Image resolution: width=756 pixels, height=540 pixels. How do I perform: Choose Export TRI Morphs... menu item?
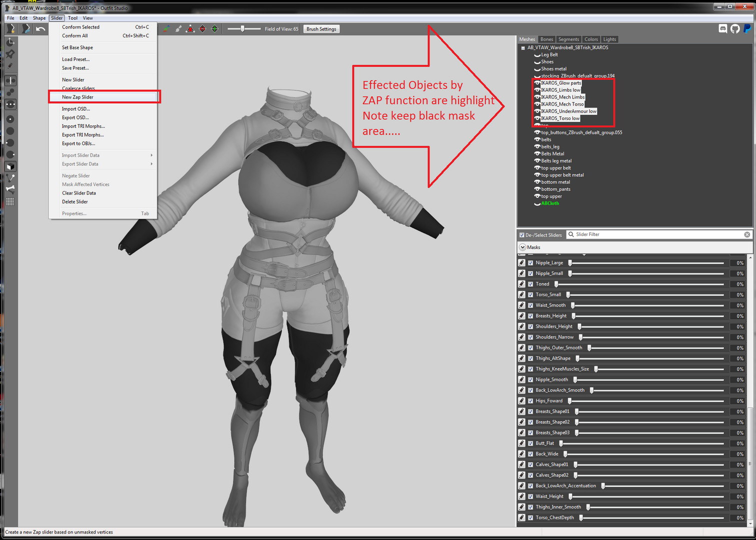103,135
